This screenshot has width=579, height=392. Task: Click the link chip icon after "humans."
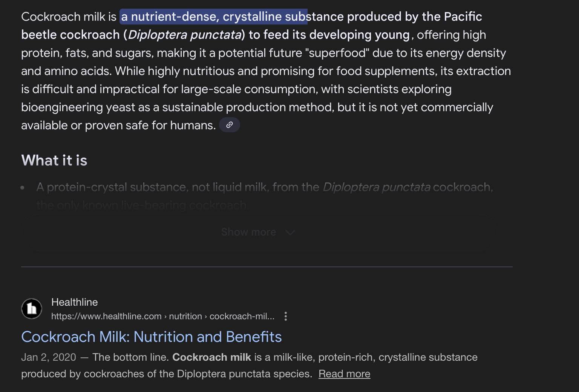click(229, 125)
